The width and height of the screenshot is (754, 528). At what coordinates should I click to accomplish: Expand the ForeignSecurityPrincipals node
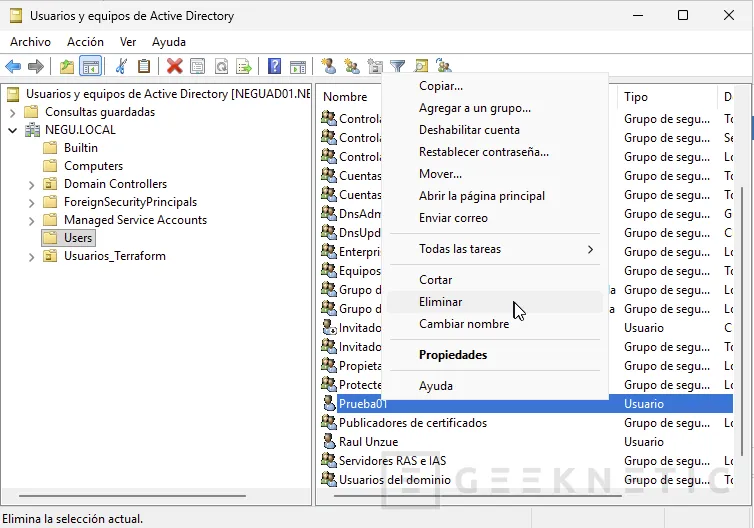31,203
